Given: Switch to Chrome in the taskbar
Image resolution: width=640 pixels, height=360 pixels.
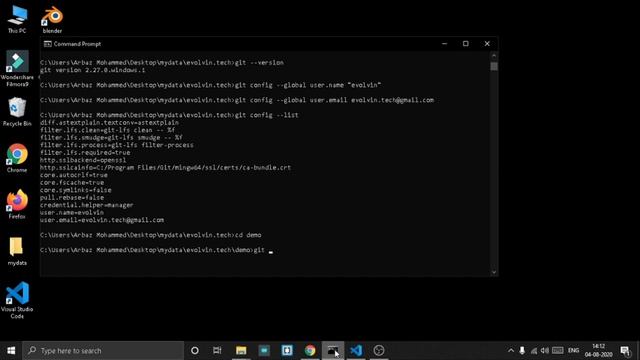Looking at the screenshot, I should pos(310,351).
